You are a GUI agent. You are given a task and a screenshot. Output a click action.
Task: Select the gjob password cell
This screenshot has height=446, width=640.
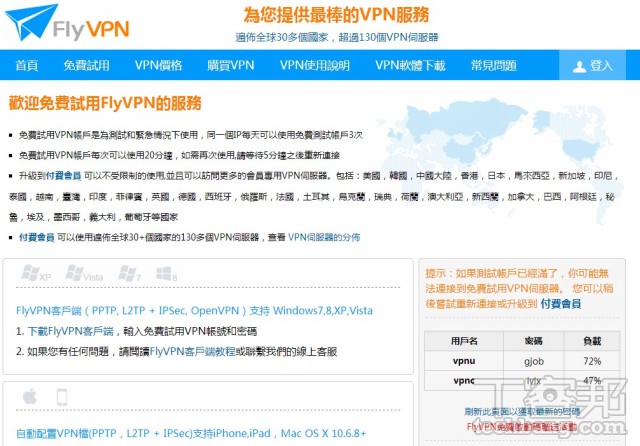534,361
